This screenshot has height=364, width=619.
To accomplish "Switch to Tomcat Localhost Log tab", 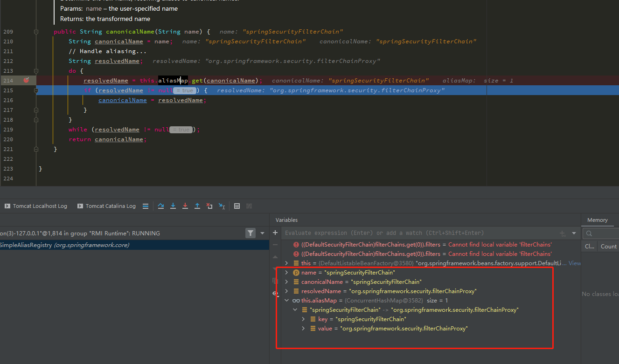I will click(x=35, y=206).
